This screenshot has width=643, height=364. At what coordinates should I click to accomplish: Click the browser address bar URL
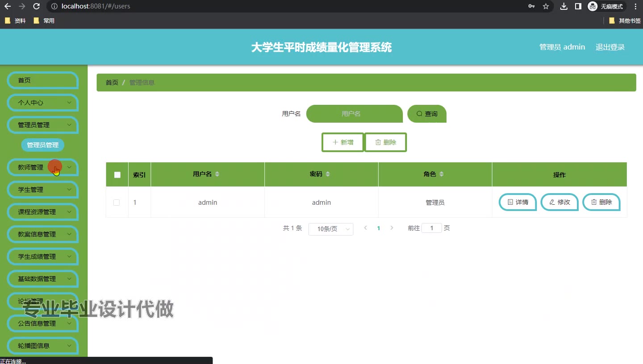tap(96, 6)
